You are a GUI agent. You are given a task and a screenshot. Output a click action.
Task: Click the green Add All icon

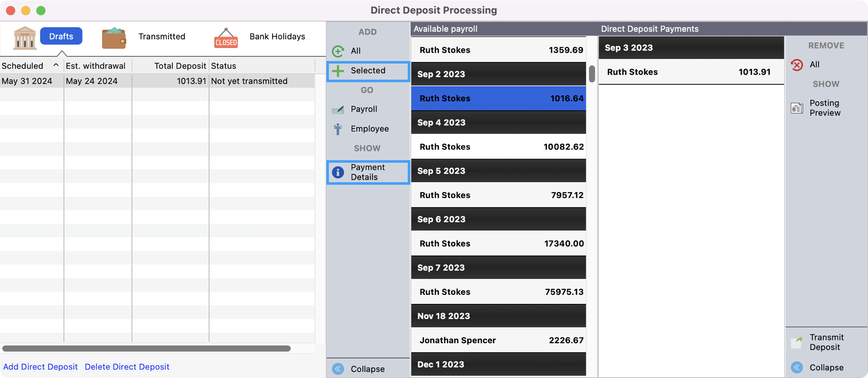coord(338,51)
